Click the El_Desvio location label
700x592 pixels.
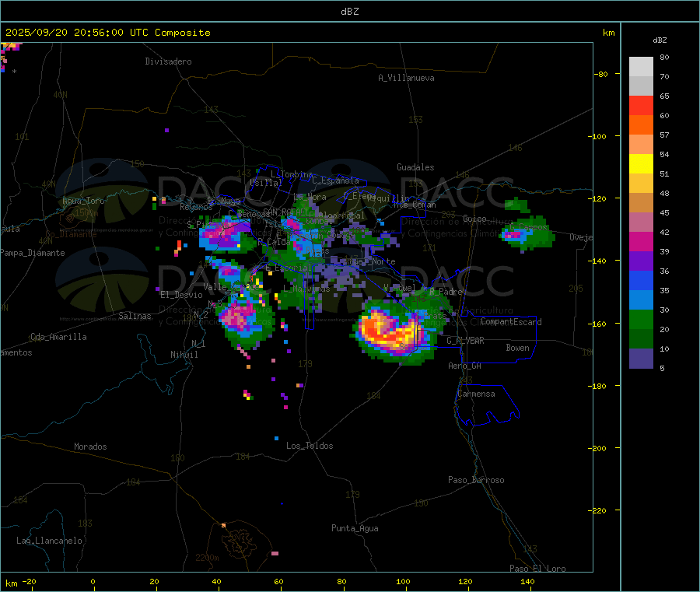182,295
